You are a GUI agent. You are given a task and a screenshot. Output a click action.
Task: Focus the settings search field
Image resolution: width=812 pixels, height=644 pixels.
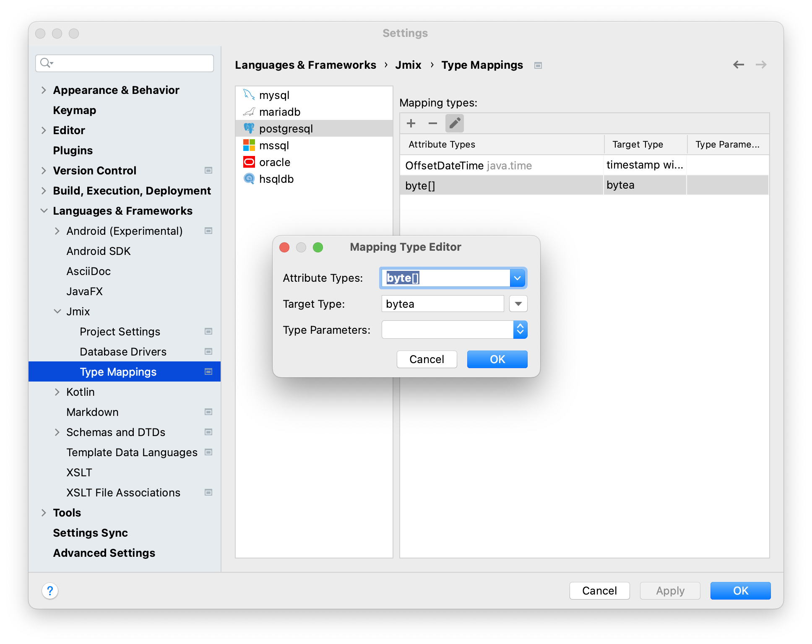pyautogui.click(x=125, y=63)
